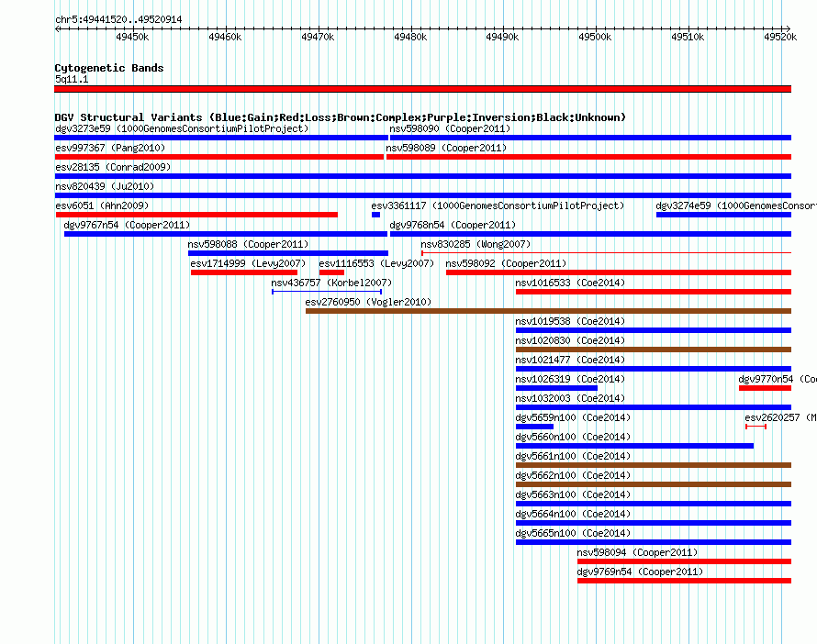Click the 49510k ruler position
This screenshot has height=644, width=817.
click(x=688, y=37)
